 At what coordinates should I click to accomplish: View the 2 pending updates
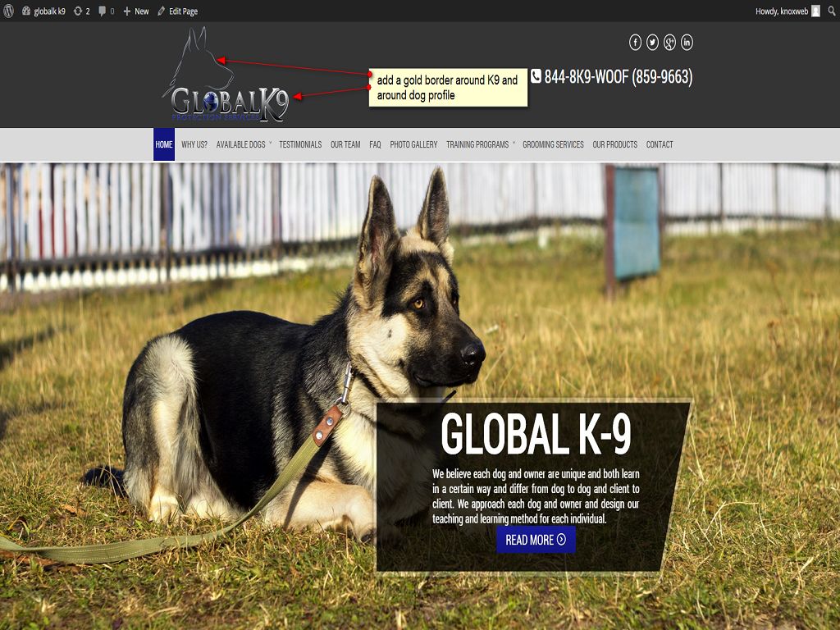point(81,11)
